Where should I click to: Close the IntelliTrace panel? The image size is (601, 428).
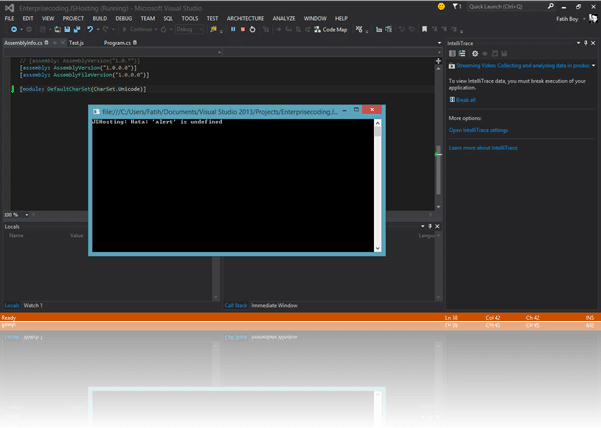pyautogui.click(x=593, y=43)
